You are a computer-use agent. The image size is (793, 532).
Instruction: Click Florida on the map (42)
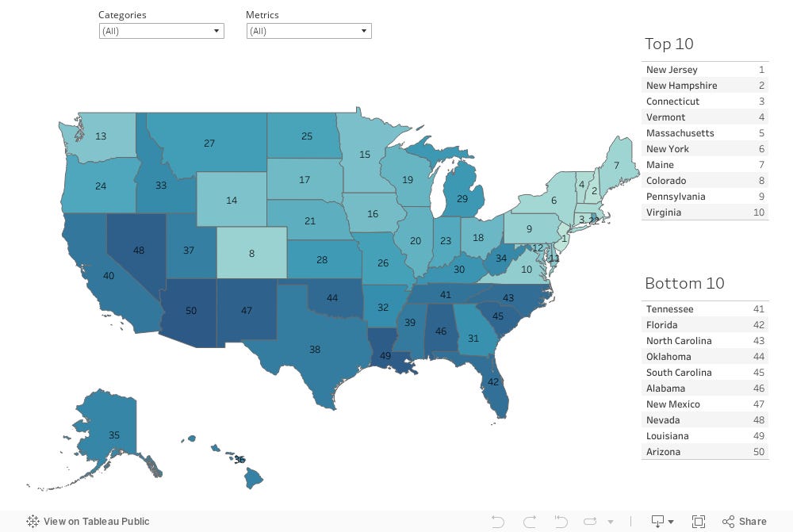(x=493, y=382)
